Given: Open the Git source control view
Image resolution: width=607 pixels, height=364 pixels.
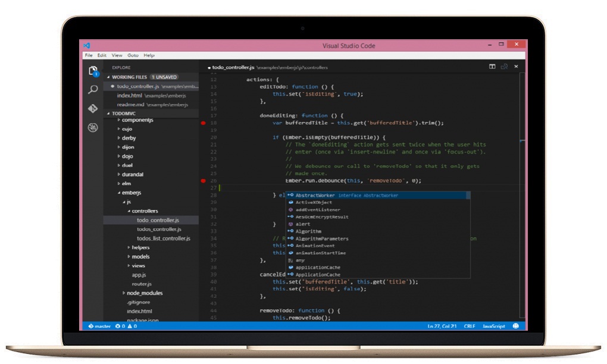Looking at the screenshot, I should (x=93, y=109).
